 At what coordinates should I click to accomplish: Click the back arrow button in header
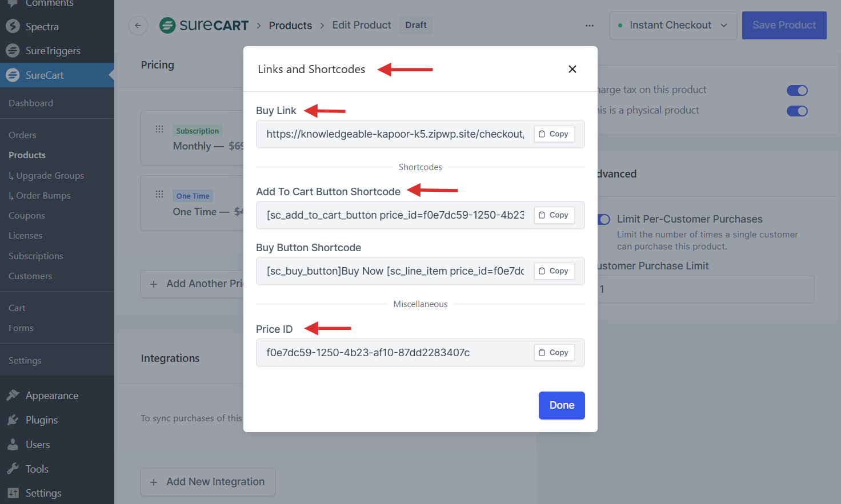click(138, 26)
